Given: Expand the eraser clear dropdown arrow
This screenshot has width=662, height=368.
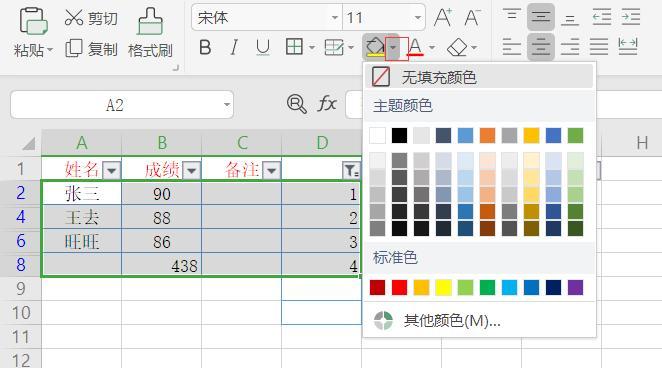Looking at the screenshot, I should pos(474,47).
